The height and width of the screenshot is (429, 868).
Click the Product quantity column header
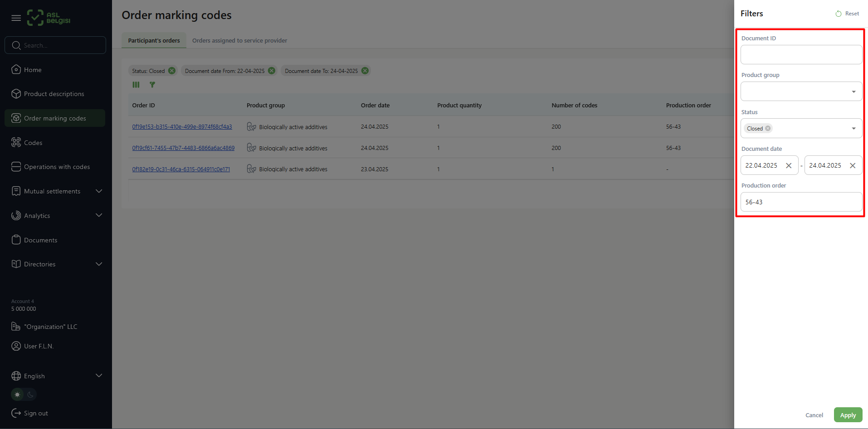tap(459, 105)
